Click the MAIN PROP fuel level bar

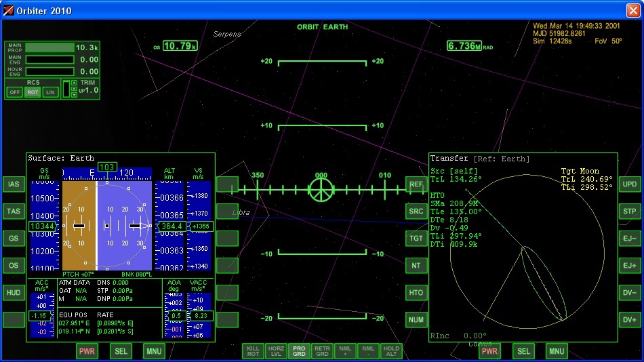click(49, 47)
